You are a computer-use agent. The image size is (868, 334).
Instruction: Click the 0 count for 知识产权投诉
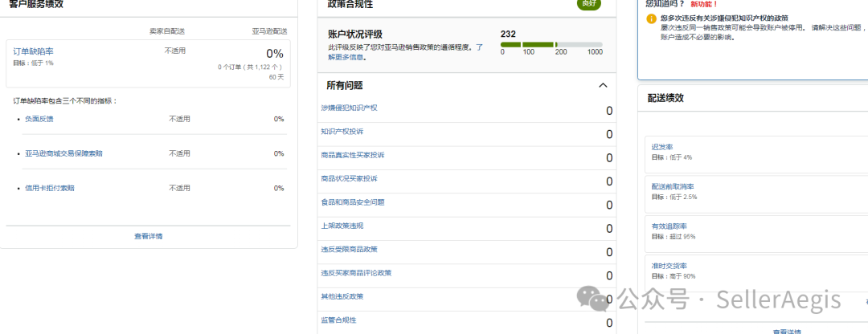coord(609,134)
